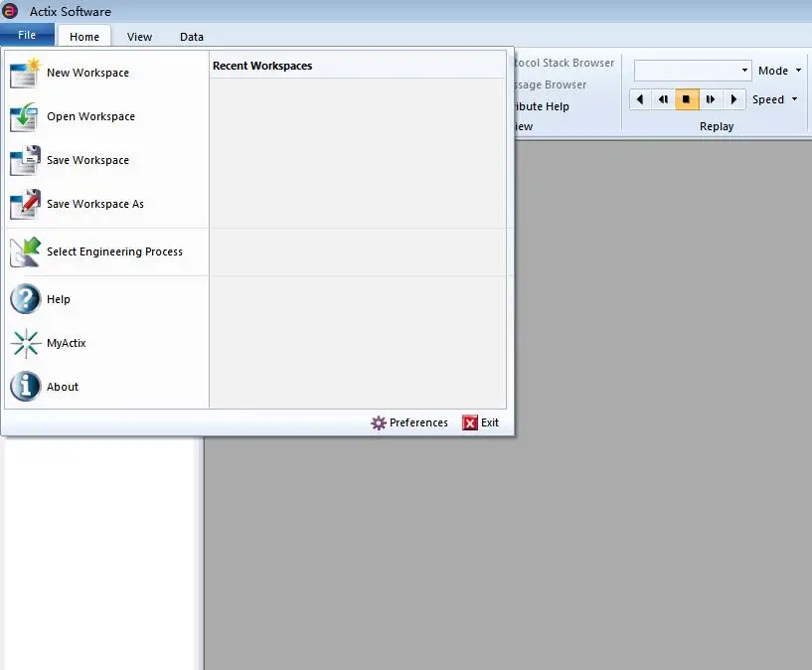Click the red Exit X icon
The image size is (812, 670).
470,423
